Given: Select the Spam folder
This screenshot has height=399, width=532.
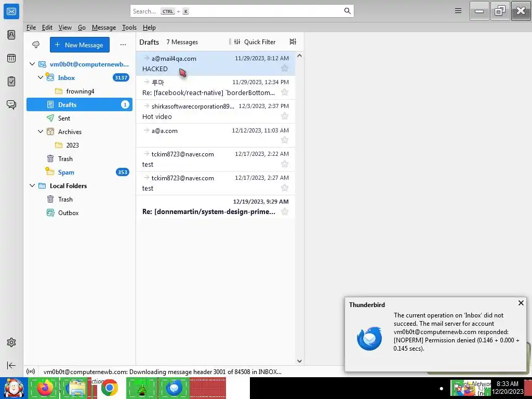Looking at the screenshot, I should (79, 172).
